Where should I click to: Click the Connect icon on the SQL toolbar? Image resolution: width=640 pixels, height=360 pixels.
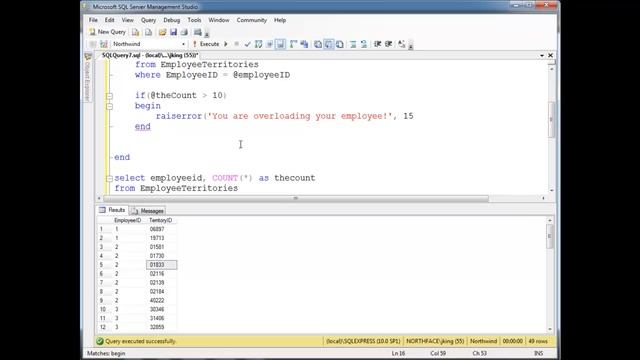click(93, 44)
